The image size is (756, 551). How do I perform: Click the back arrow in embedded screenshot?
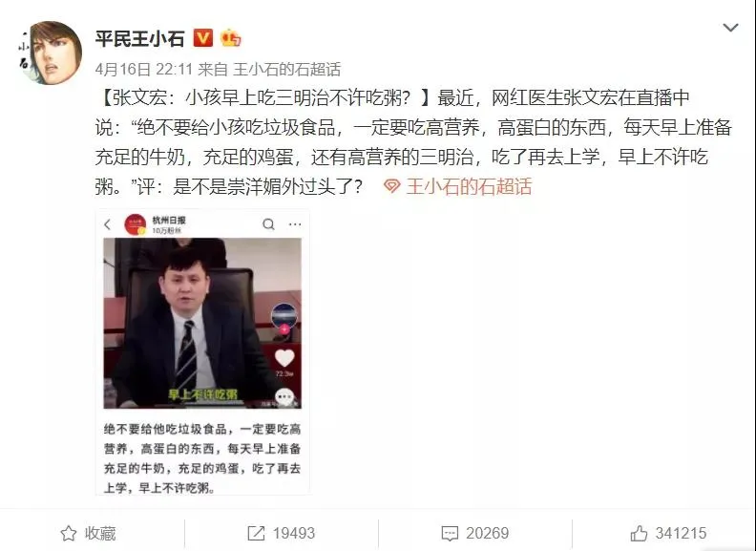point(108,224)
